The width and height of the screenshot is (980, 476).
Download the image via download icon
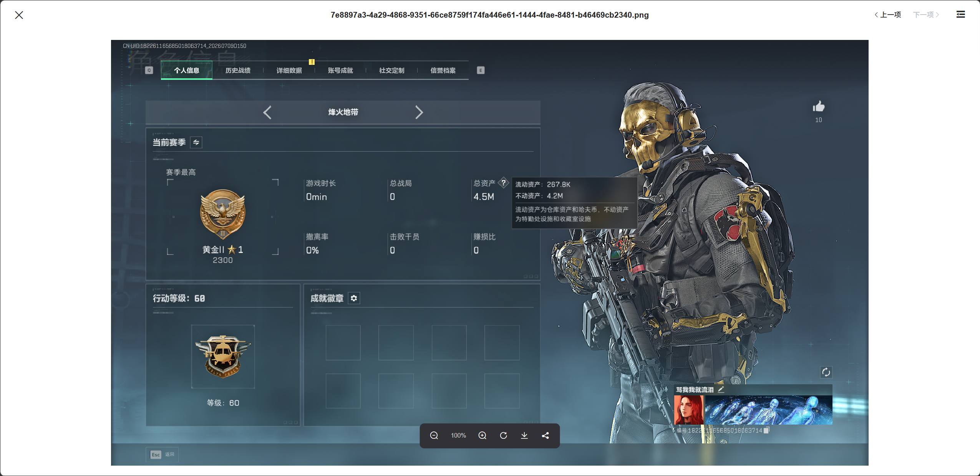[x=524, y=435]
